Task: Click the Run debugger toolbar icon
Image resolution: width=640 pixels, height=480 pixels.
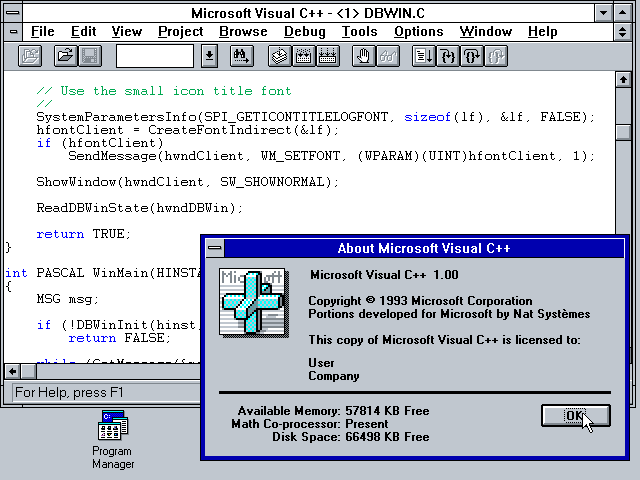Action: 423,56
